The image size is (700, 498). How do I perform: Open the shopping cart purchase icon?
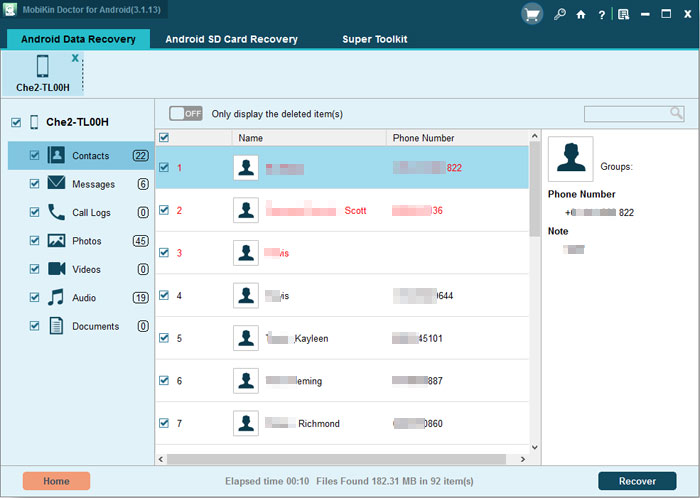click(532, 15)
